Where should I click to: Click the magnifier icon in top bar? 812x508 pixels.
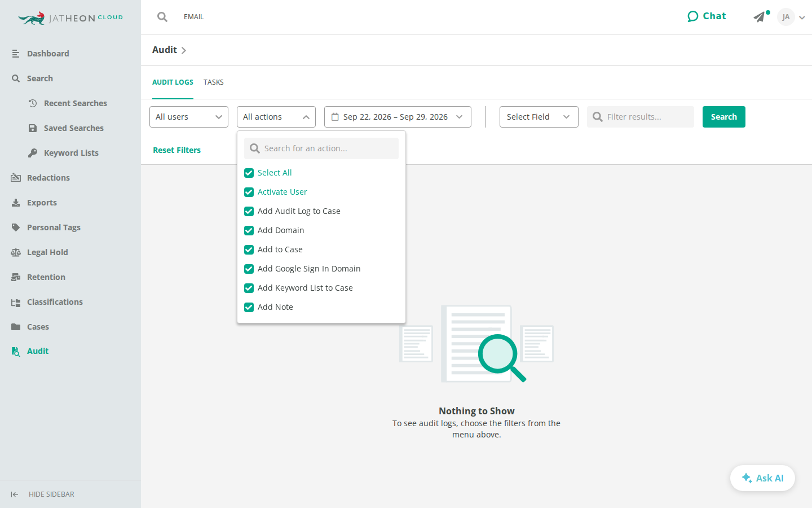click(x=162, y=17)
